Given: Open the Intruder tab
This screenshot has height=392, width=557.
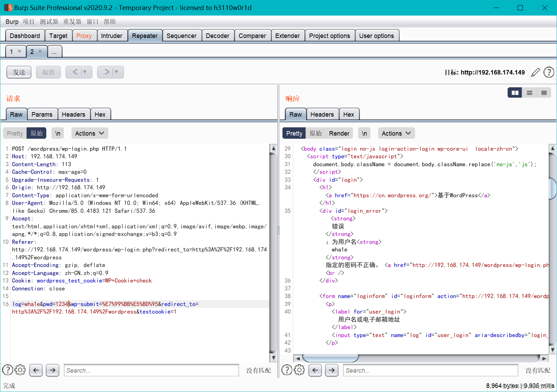Looking at the screenshot, I should (112, 36).
